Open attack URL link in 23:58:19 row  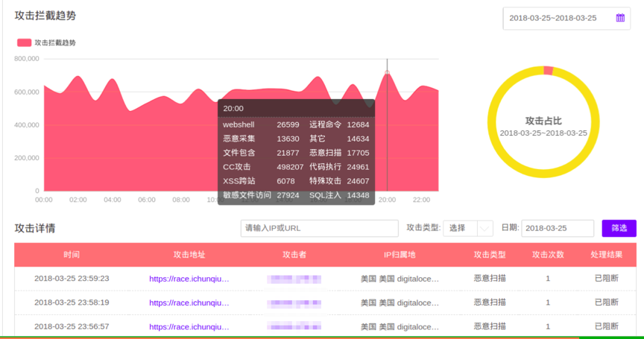pyautogui.click(x=189, y=302)
